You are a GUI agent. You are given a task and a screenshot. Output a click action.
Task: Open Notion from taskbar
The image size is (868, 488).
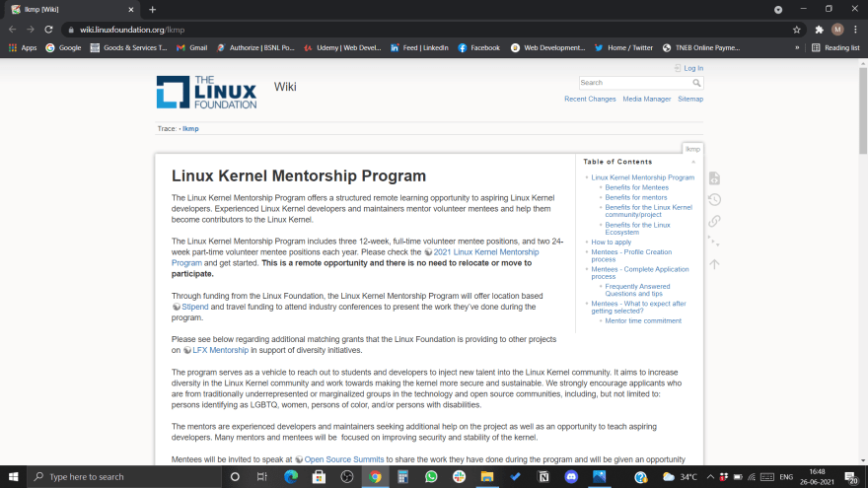point(543,476)
